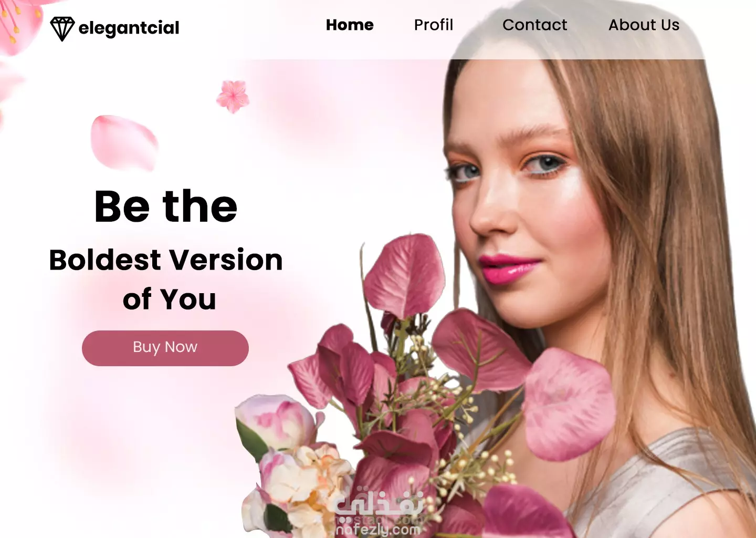This screenshot has width=756, height=538.
Task: Click the elegantcial brand name
Action: click(129, 28)
